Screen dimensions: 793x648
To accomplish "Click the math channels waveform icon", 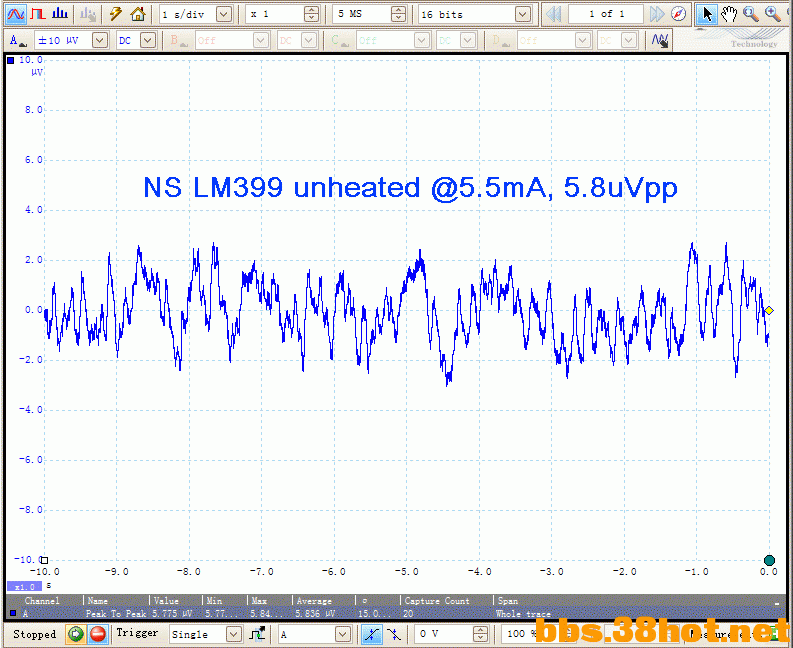I will coord(660,40).
